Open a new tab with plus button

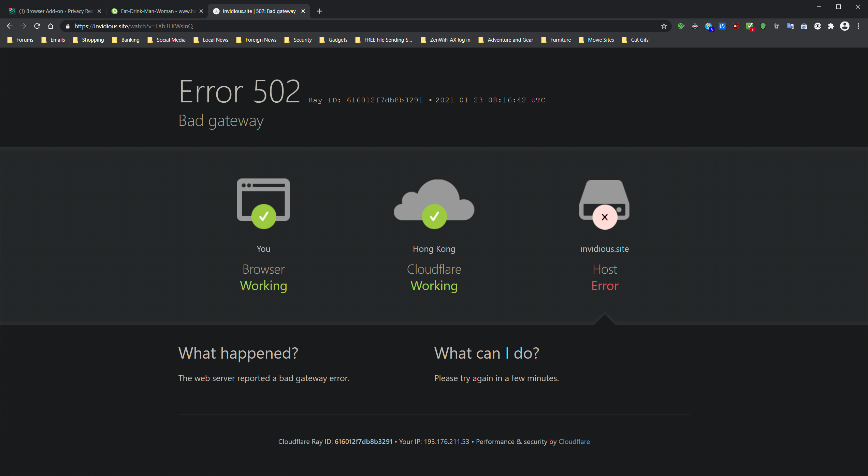(319, 11)
